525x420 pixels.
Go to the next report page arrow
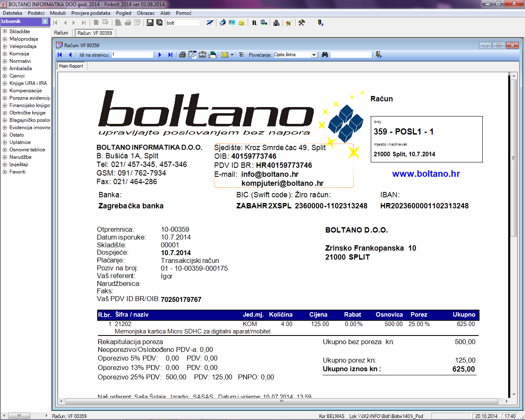160,55
